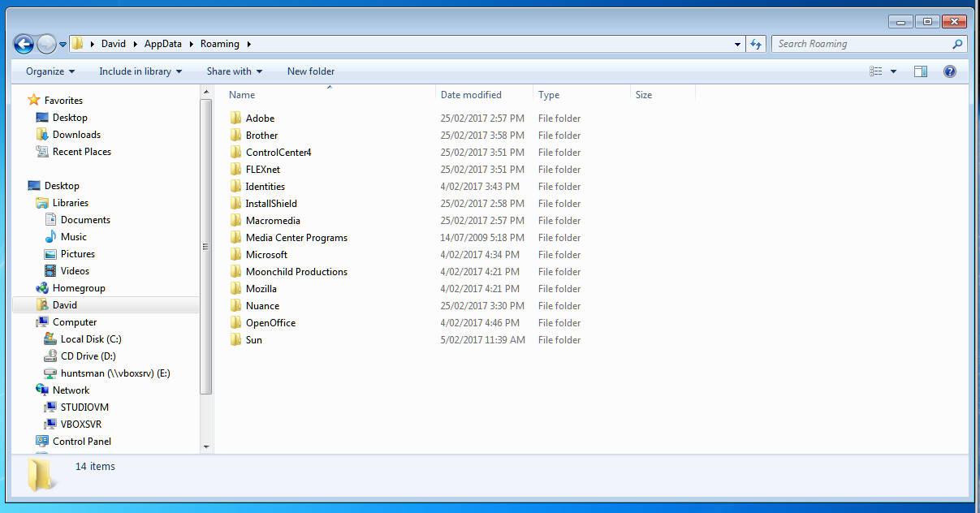Select VBOXSVR under Network
The height and width of the screenshot is (513, 980).
click(81, 425)
